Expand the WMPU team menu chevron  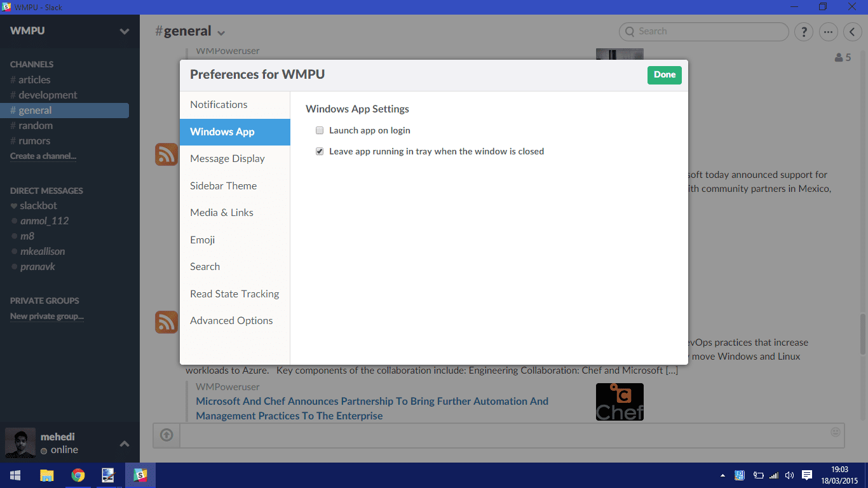pyautogui.click(x=125, y=31)
